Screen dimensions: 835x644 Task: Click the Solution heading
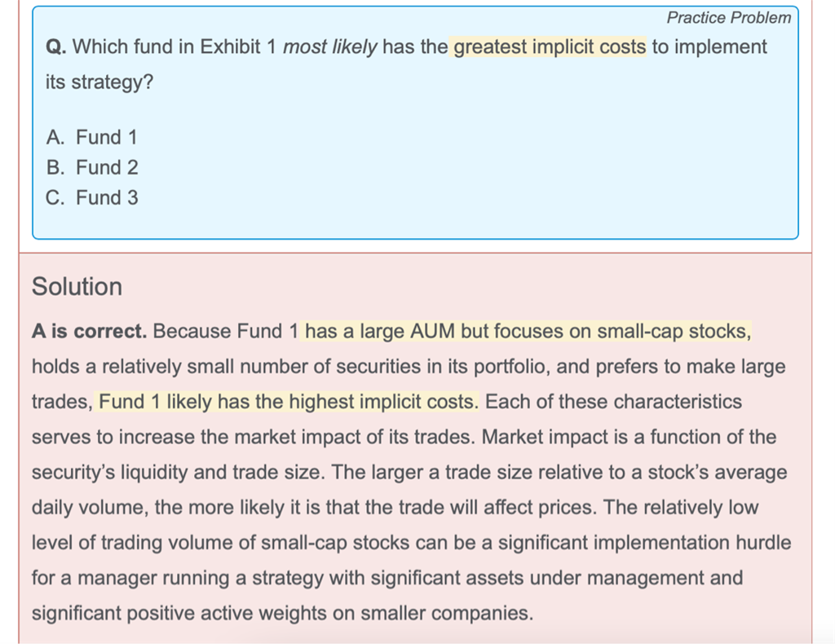tap(77, 287)
